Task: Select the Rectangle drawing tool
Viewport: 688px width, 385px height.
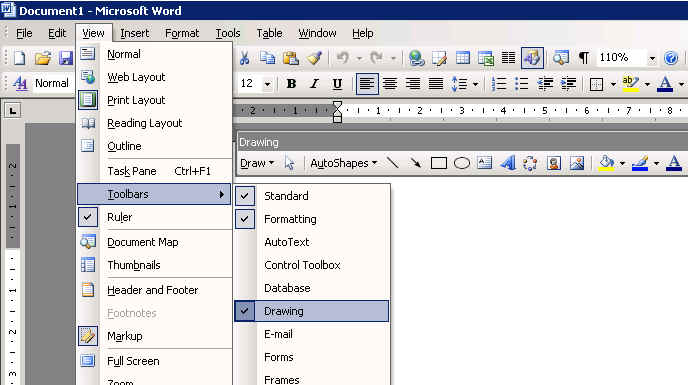Action: click(x=439, y=163)
